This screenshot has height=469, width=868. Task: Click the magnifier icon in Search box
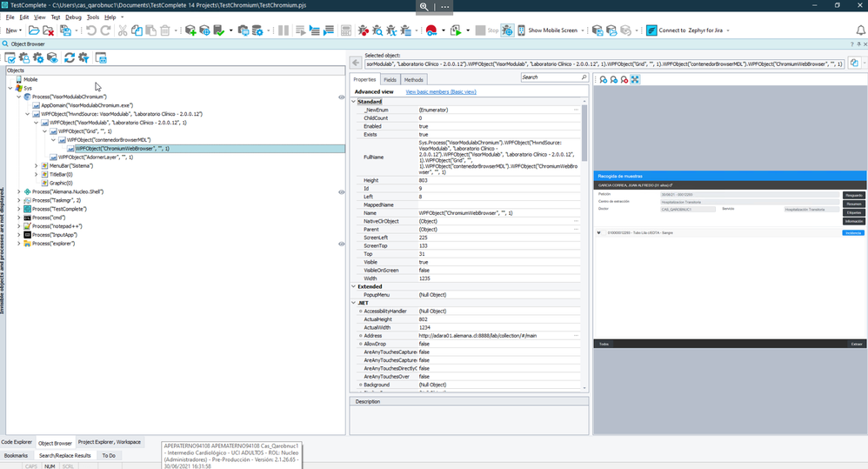point(584,77)
